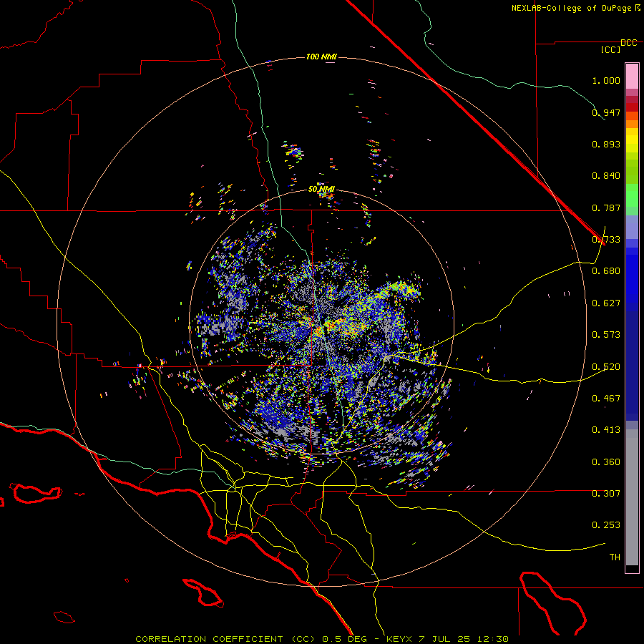Select the 0.413 legend value

point(606,430)
